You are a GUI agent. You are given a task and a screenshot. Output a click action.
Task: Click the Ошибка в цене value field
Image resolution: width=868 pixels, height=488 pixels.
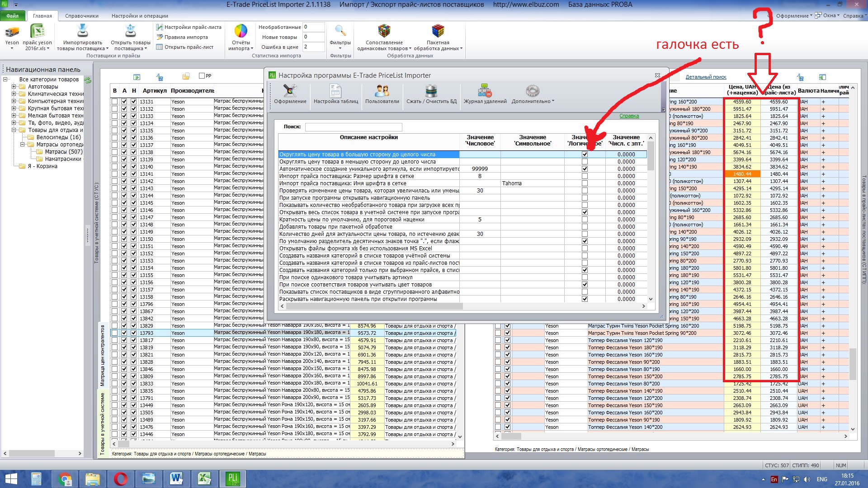tap(313, 47)
